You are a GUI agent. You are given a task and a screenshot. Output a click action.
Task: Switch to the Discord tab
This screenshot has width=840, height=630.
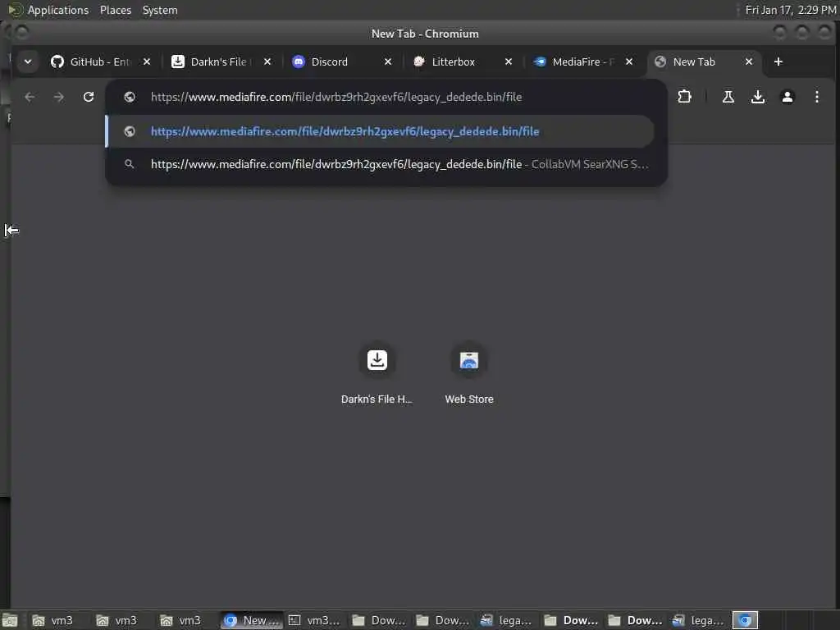click(x=342, y=62)
